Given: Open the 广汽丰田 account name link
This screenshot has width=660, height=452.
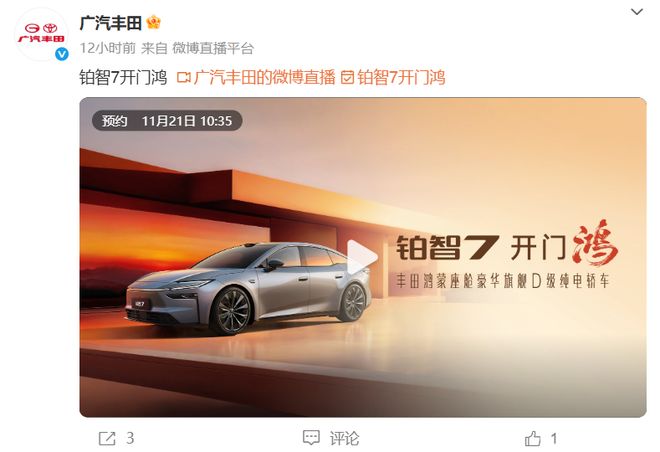Looking at the screenshot, I should pyautogui.click(x=110, y=23).
